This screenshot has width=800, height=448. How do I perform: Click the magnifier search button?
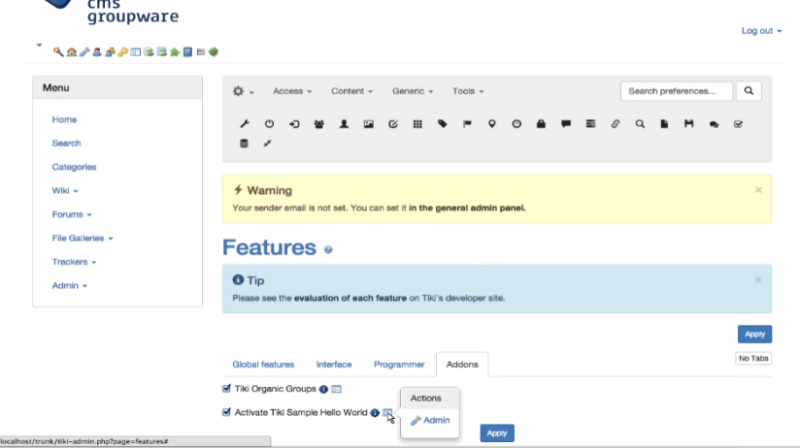pyautogui.click(x=748, y=91)
